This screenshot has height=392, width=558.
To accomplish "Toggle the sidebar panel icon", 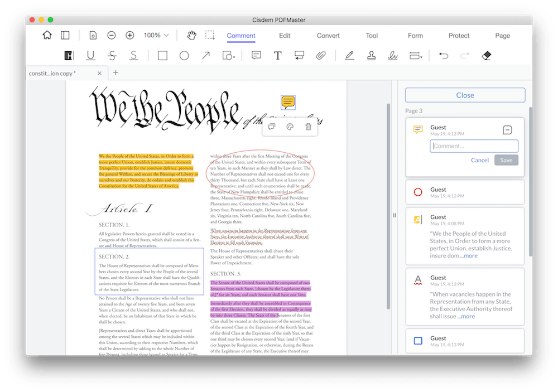I will 65,35.
